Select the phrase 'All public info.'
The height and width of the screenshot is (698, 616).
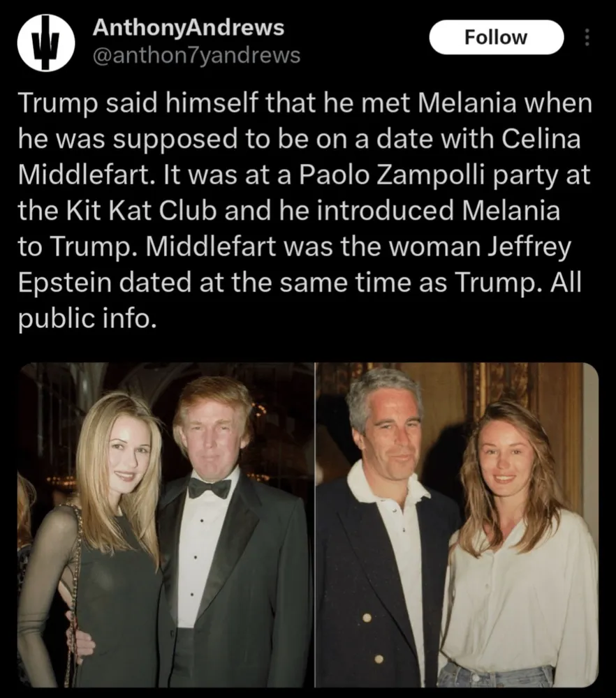tap(300, 300)
